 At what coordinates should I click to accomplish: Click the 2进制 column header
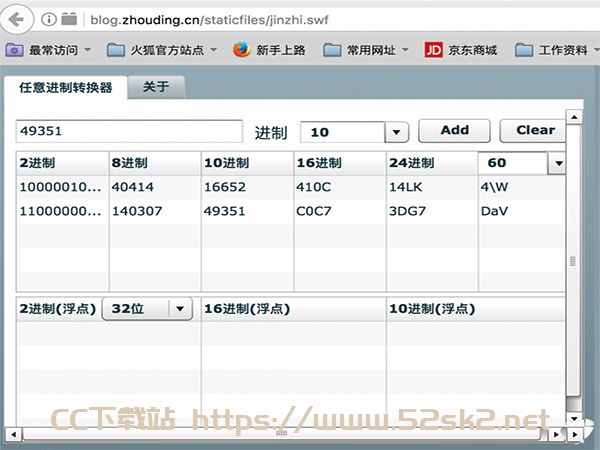[x=62, y=163]
